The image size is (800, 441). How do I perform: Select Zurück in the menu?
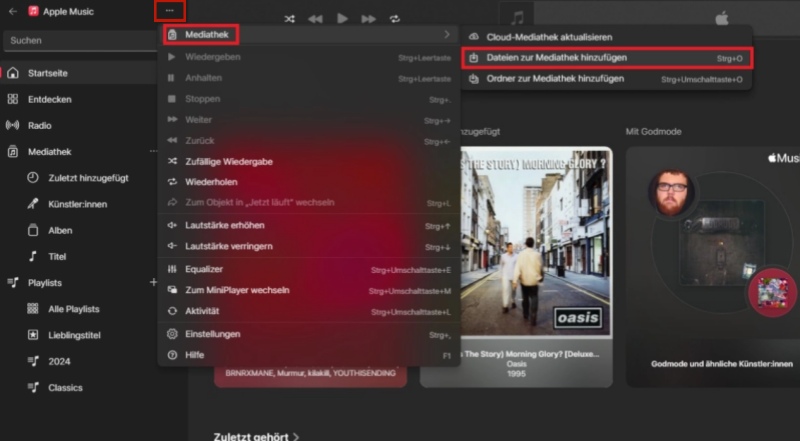[x=309, y=140]
